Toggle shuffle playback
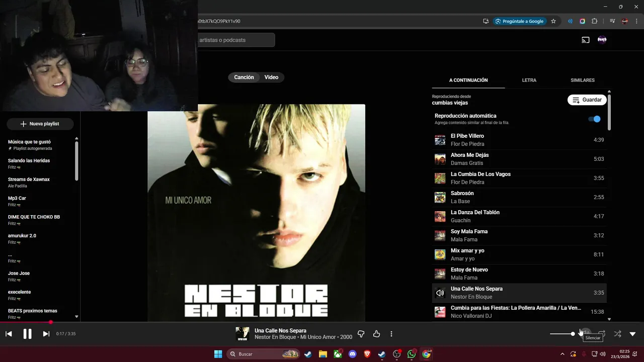This screenshot has height=362, width=644. [x=617, y=334]
